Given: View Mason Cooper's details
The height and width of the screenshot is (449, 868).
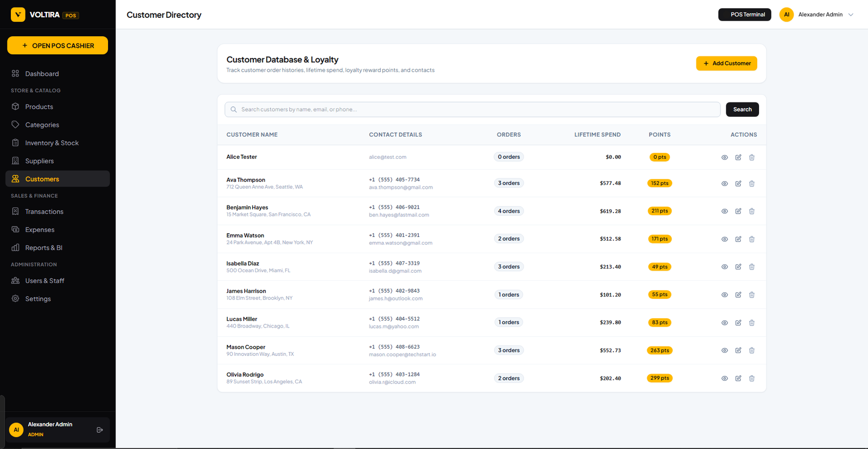Looking at the screenshot, I should pyautogui.click(x=725, y=350).
